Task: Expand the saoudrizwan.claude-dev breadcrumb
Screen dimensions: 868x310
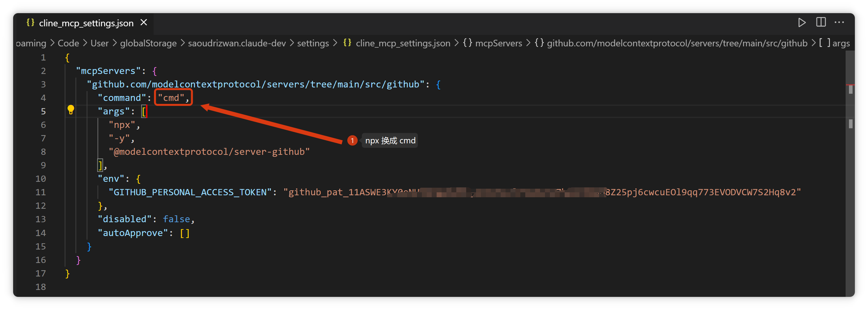Action: click(x=237, y=43)
